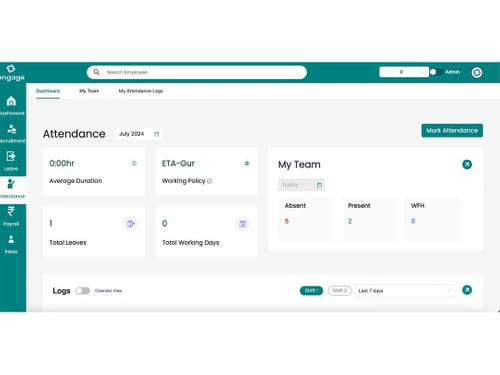This screenshot has width=500, height=375.
Task: Switch to the Dashboard tab
Action: [x=48, y=91]
